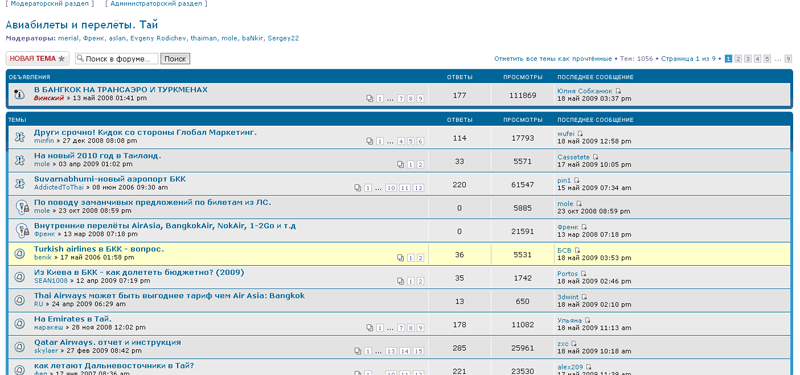800x375 pixels.
Task: Focus the Поиск в форуме search field
Action: tap(116, 59)
